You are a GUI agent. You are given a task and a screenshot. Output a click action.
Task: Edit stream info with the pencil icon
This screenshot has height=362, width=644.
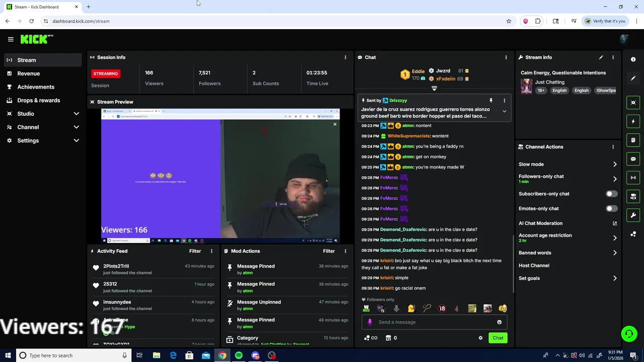click(601, 57)
